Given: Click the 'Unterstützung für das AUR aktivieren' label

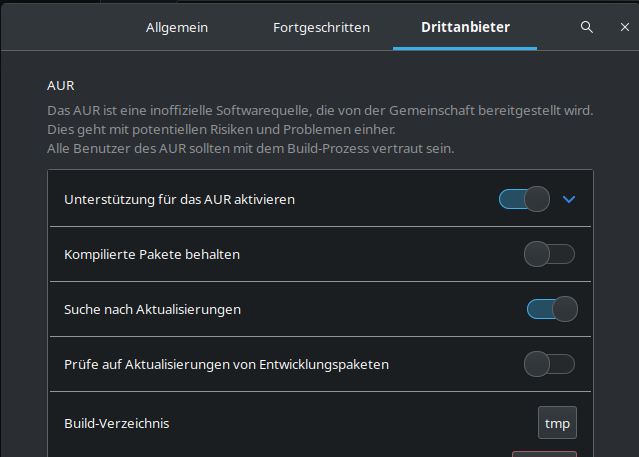Looking at the screenshot, I should pos(179,199).
